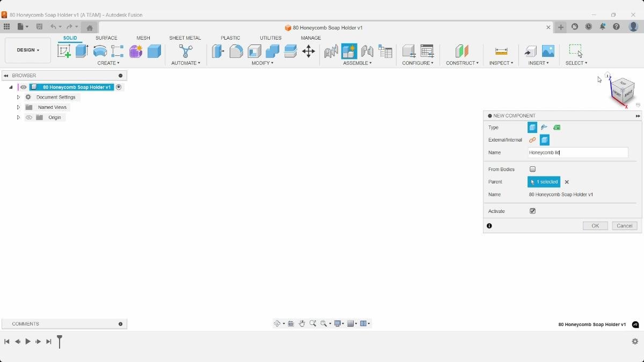Select the Offset Face tool

pos(290,51)
